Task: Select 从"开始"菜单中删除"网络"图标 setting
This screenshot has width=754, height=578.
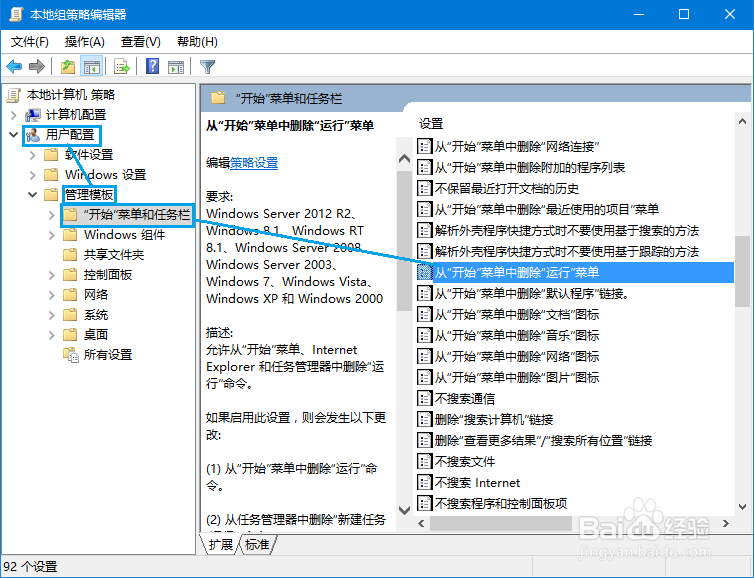Action: (x=517, y=356)
